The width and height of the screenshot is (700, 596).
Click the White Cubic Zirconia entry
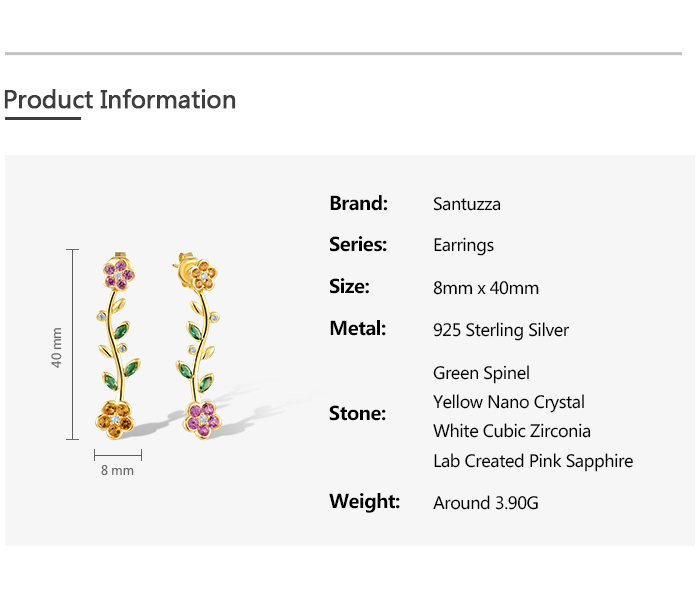click(x=512, y=431)
